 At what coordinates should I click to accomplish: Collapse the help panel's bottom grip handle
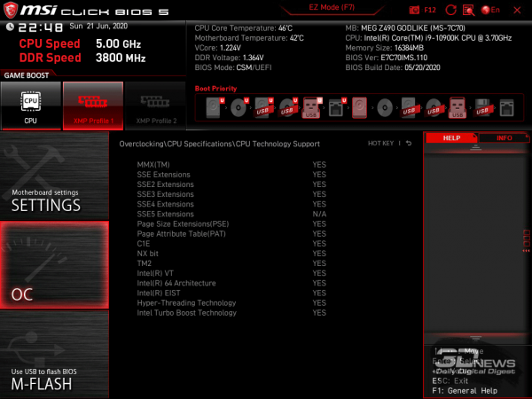476,337
